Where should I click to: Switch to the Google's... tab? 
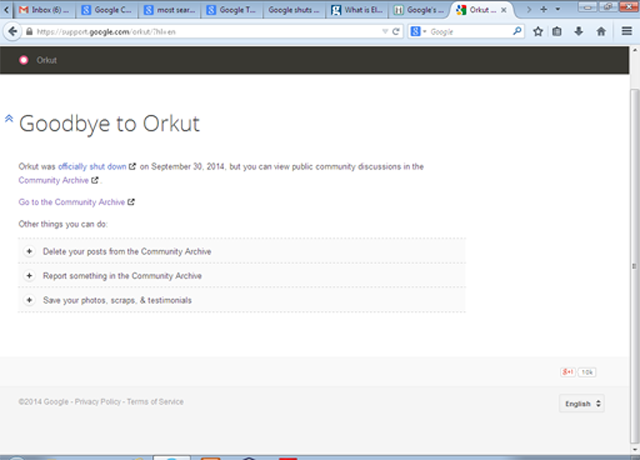420,10
